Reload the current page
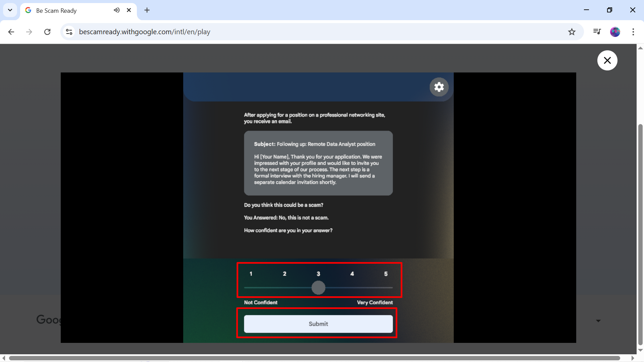 click(x=47, y=32)
